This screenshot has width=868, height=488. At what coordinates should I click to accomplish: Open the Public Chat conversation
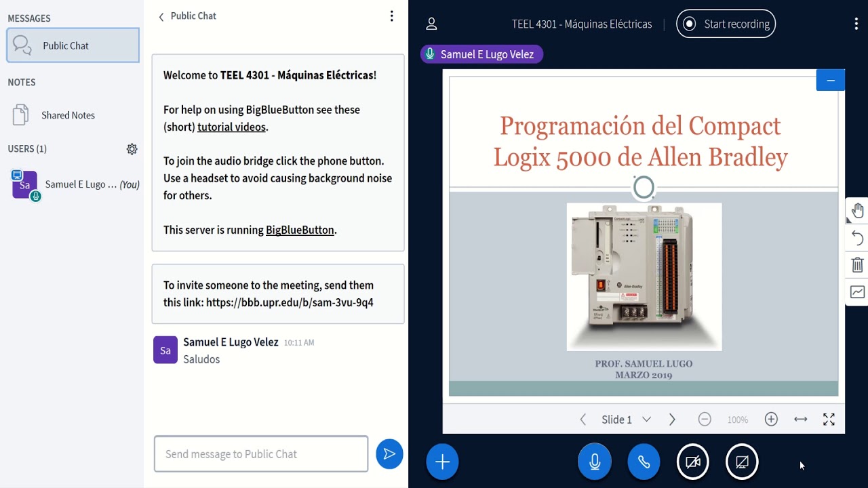pos(73,45)
